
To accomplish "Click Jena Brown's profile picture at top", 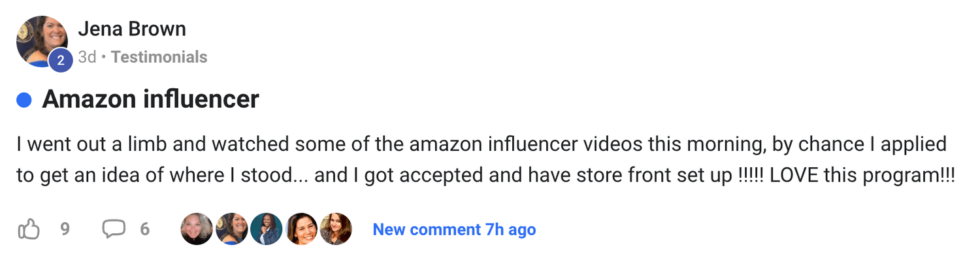I will [x=41, y=40].
